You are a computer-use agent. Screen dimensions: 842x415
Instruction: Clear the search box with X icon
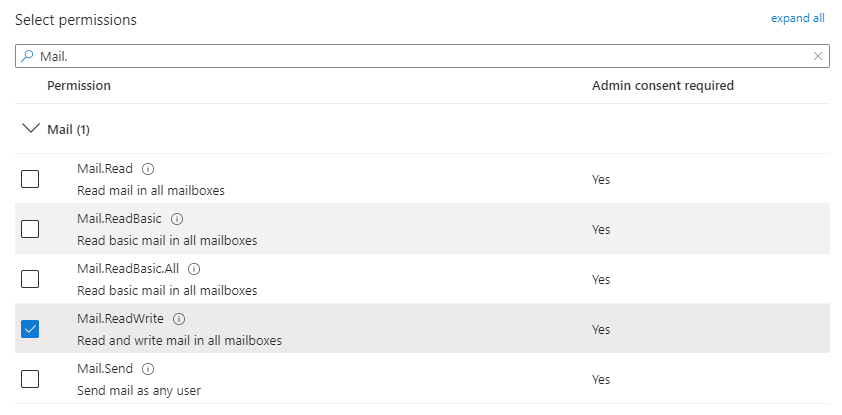(818, 56)
